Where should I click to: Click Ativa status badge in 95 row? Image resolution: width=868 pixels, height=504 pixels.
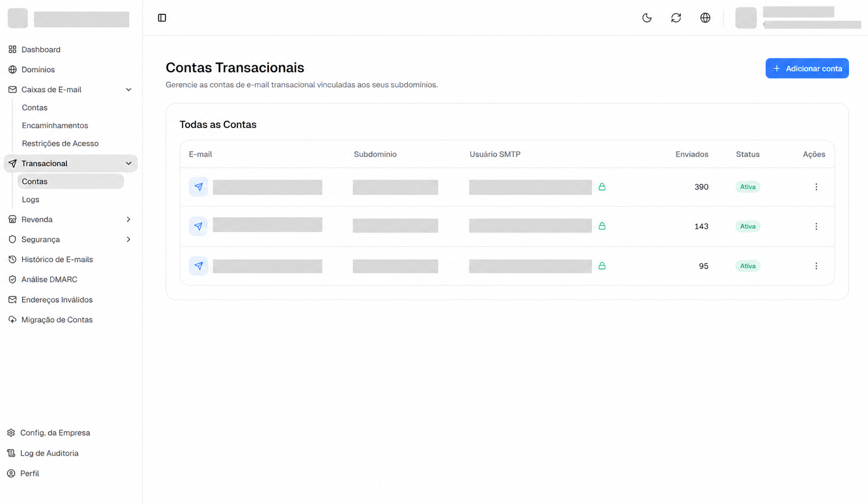pos(748,266)
